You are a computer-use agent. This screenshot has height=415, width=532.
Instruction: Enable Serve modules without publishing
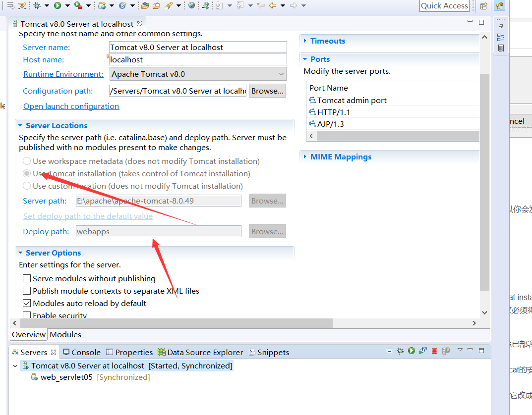pyautogui.click(x=27, y=278)
